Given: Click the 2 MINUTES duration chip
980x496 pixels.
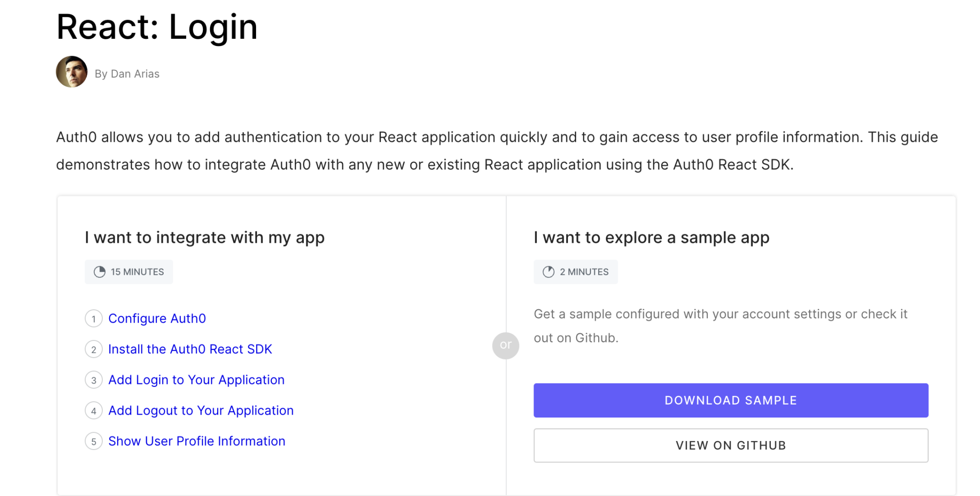Looking at the screenshot, I should (576, 271).
